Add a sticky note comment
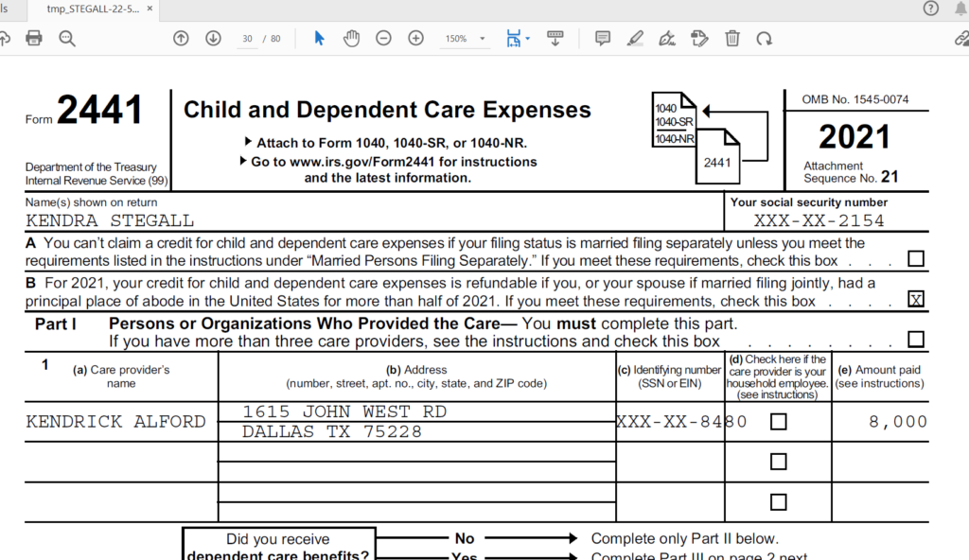This screenshot has width=969, height=560. click(x=602, y=39)
